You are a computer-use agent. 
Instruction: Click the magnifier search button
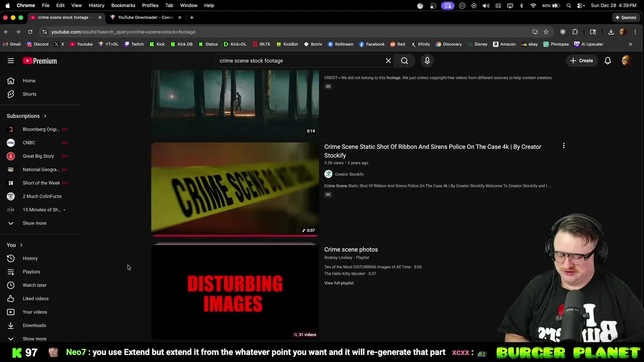click(405, 61)
